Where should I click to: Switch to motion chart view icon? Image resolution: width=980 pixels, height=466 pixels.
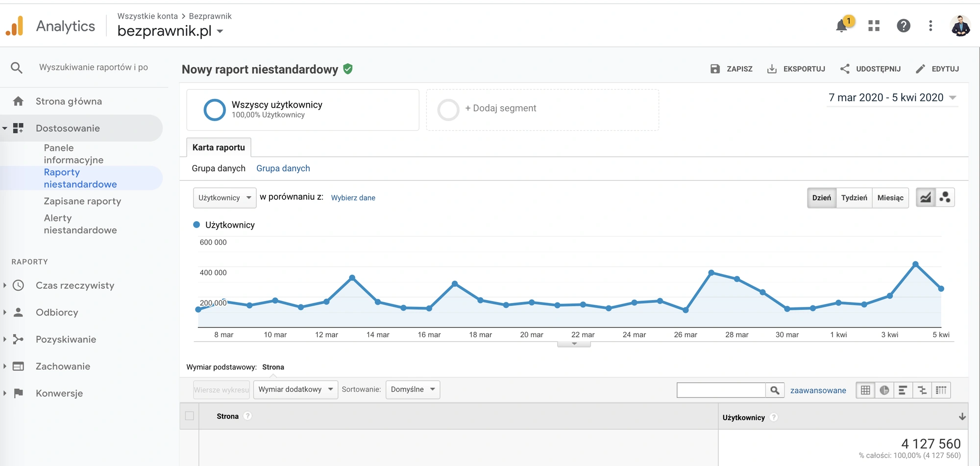[945, 198]
